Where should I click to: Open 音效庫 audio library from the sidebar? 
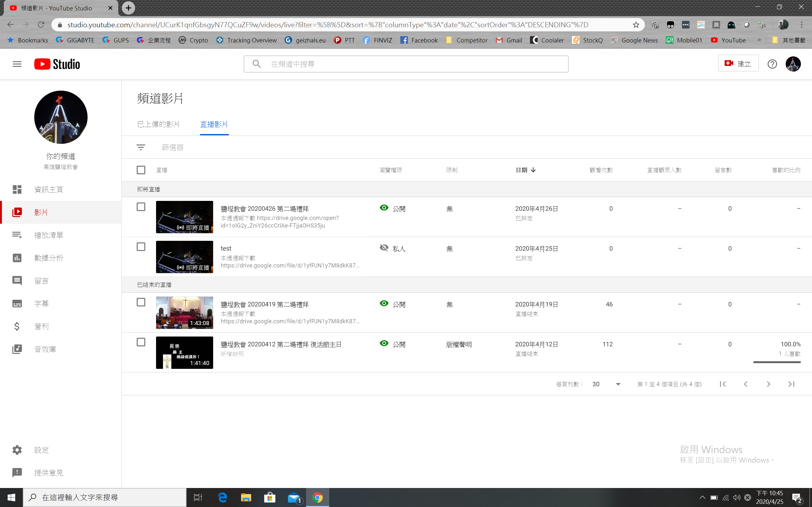point(45,349)
